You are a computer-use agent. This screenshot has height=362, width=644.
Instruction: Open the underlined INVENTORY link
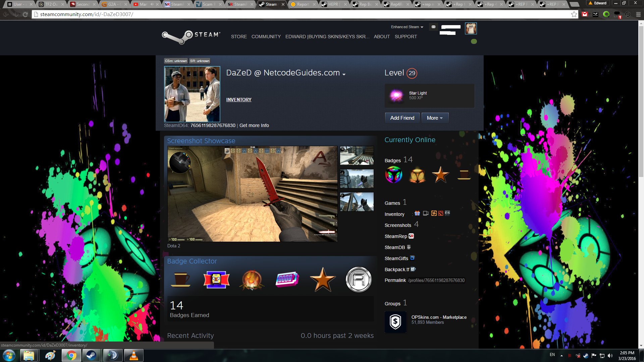[239, 100]
